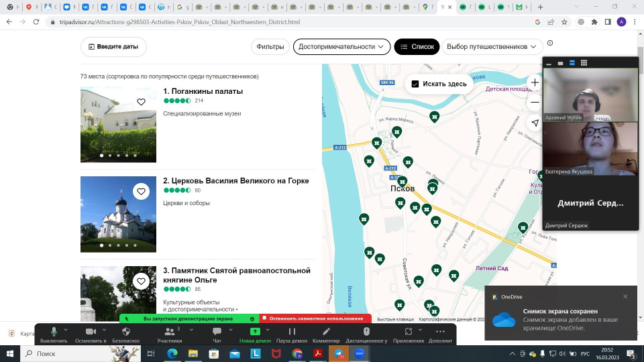Open Windows Start menu
Screen dimensions: 644x362
click(10, 353)
